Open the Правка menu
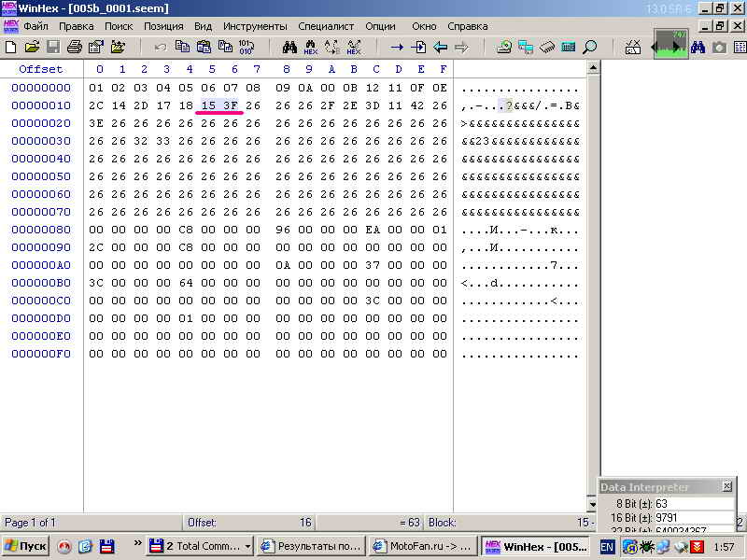The image size is (747, 560). (77, 26)
